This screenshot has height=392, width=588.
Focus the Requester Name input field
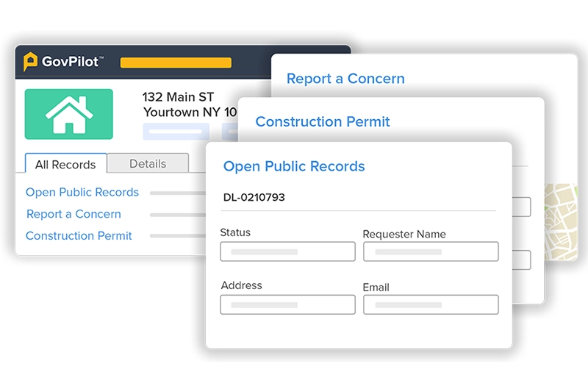pos(431,252)
